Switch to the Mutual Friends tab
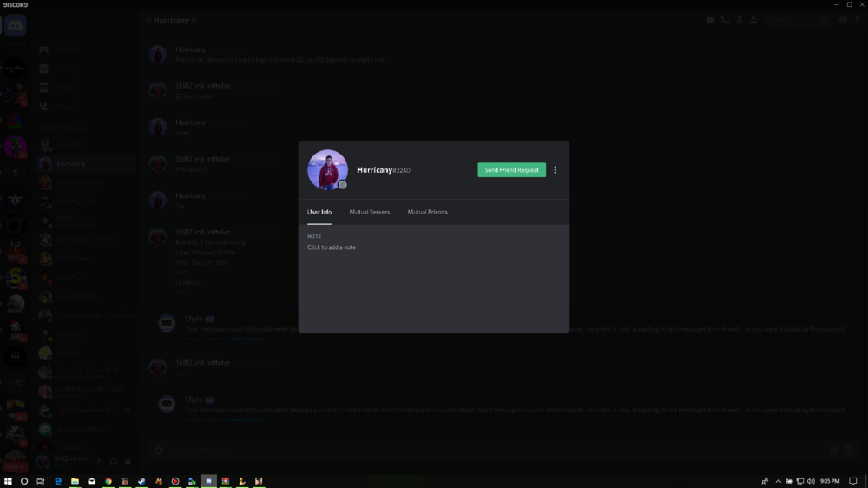 coord(427,212)
